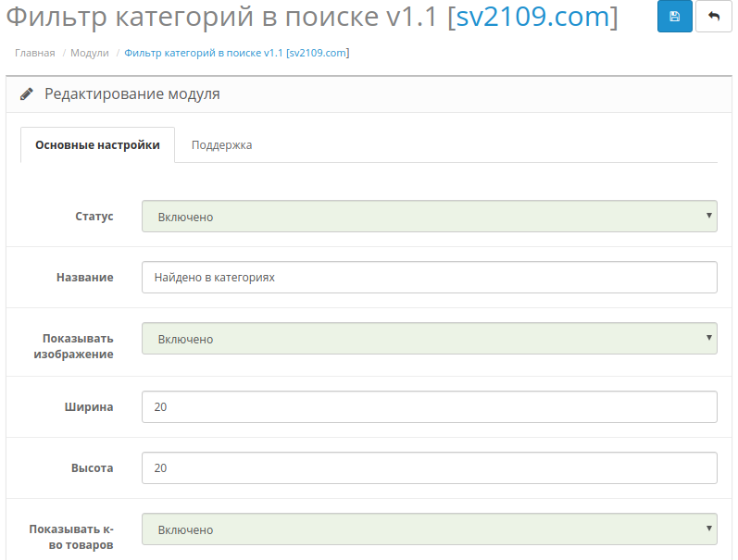The height and width of the screenshot is (560, 738).
Task: Open the Статус dropdown
Action: (430, 217)
